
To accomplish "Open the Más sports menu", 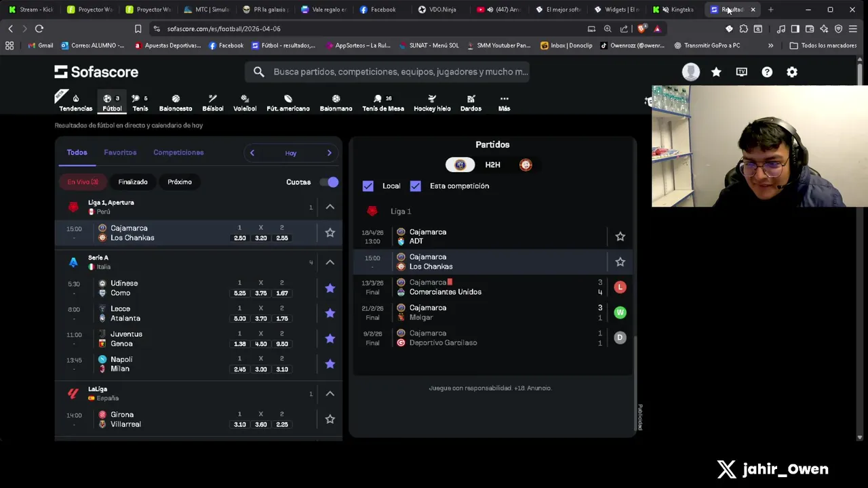I will pyautogui.click(x=504, y=103).
